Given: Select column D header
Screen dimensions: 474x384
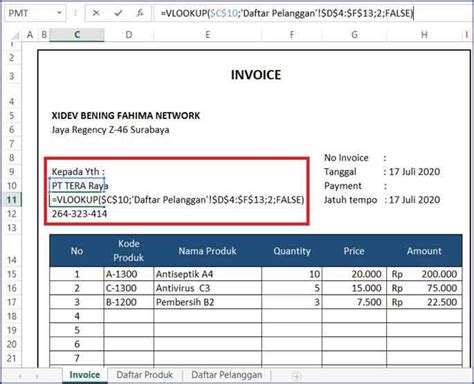Looking at the screenshot, I should tap(129, 35).
